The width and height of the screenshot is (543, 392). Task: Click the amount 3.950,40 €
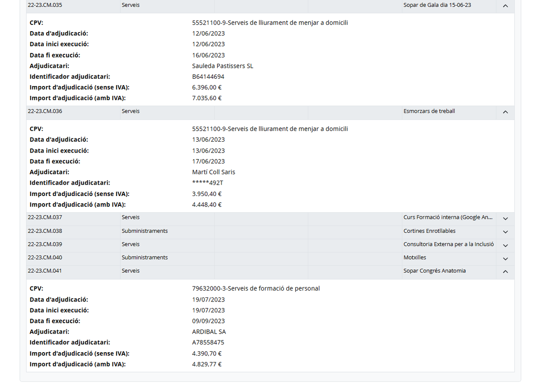pyautogui.click(x=207, y=194)
